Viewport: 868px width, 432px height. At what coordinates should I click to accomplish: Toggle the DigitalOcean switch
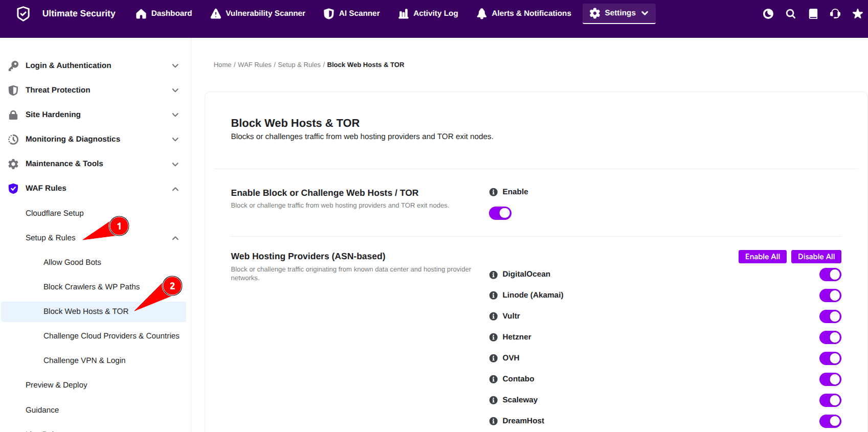(x=830, y=275)
